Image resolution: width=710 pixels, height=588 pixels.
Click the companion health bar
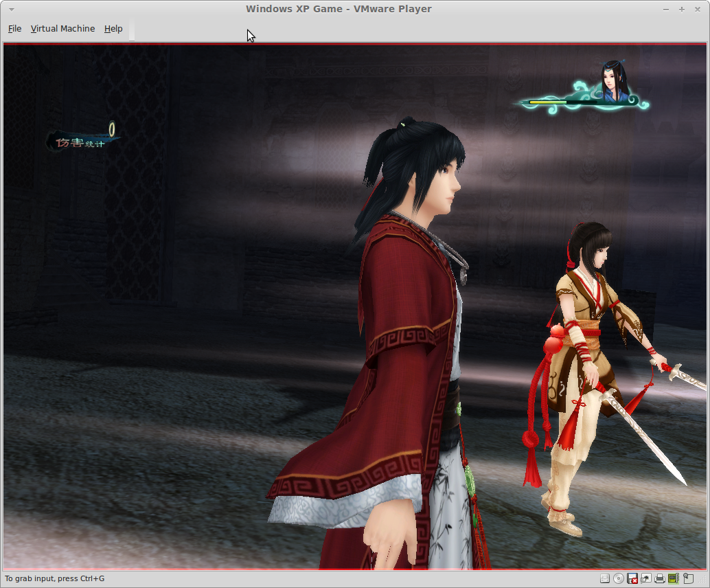coord(563,102)
